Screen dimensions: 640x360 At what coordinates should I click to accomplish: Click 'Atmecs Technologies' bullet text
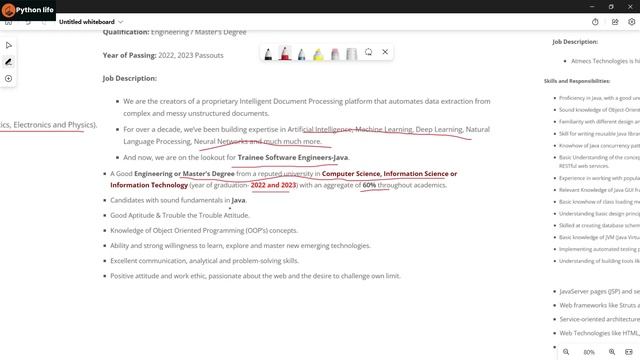coord(605,61)
